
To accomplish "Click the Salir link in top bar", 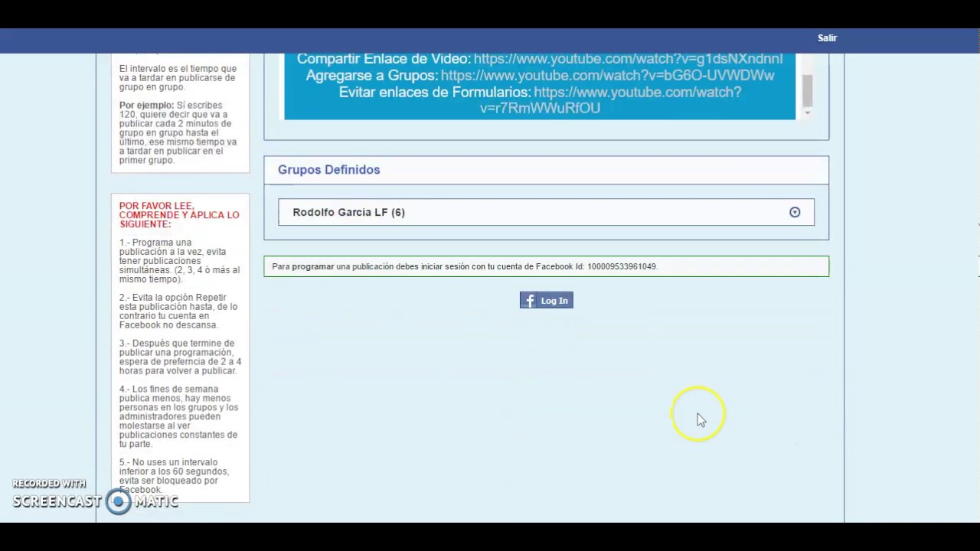I will 827,37.
